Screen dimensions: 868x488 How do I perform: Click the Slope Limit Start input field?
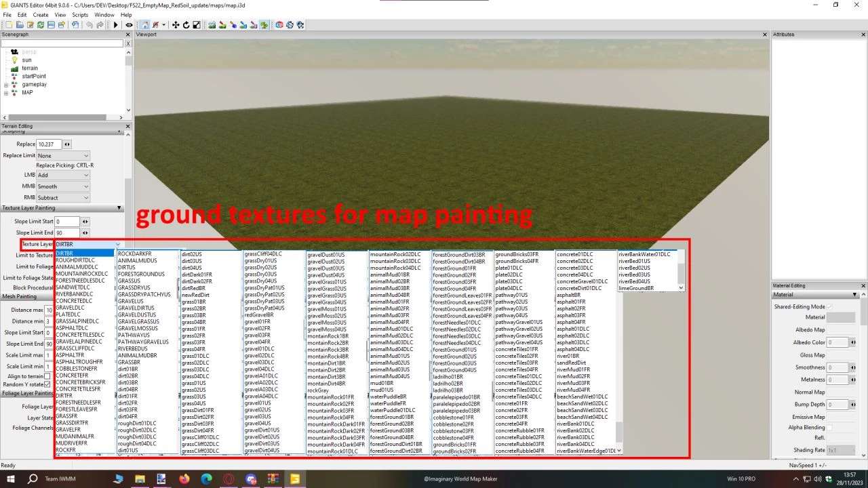coord(67,222)
